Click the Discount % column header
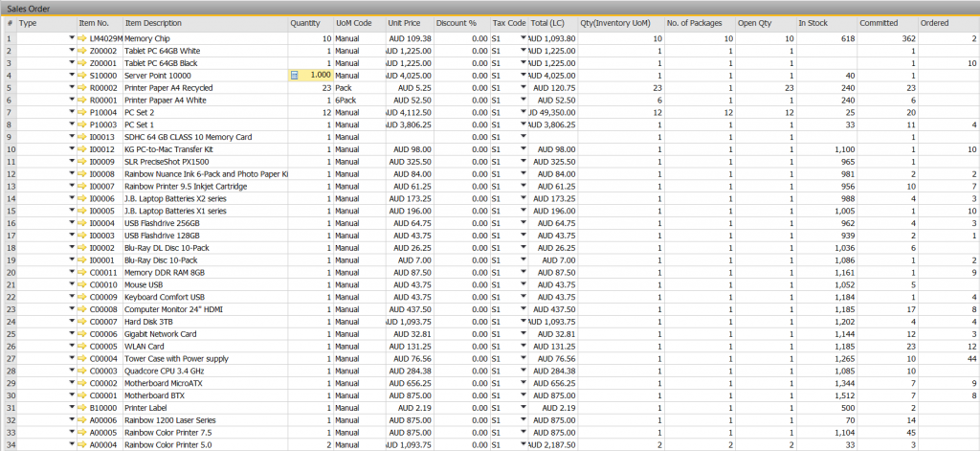The height and width of the screenshot is (451, 980). pos(455,22)
